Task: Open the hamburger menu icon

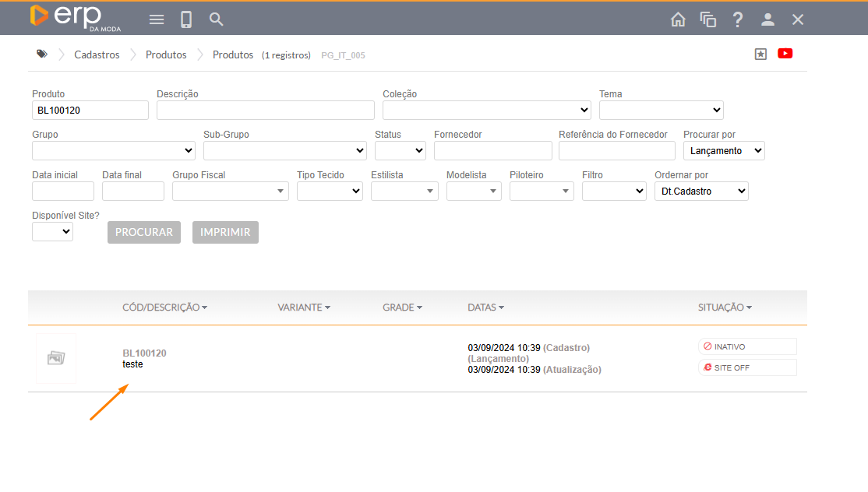Action: click(157, 19)
